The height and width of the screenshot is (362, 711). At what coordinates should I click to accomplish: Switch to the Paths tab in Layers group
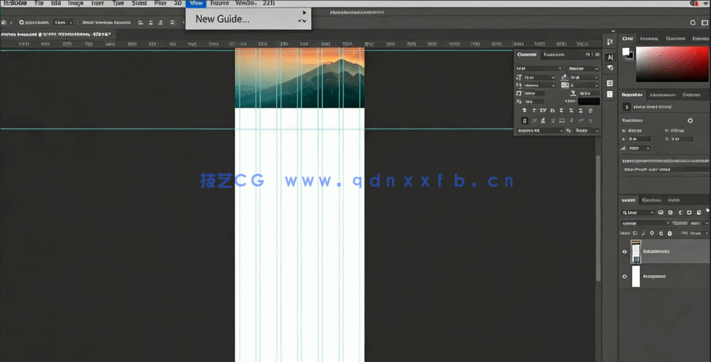coord(673,200)
